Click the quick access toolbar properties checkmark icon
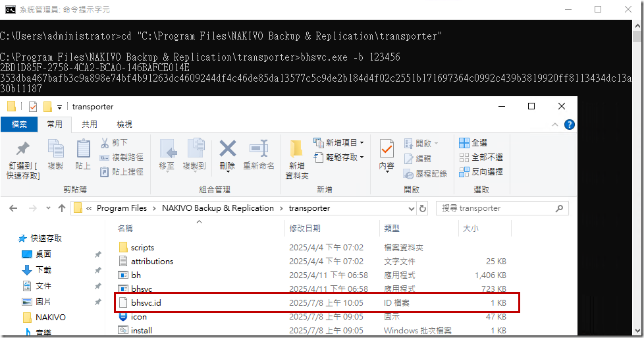The height and width of the screenshot is (338, 644). pos(33,107)
